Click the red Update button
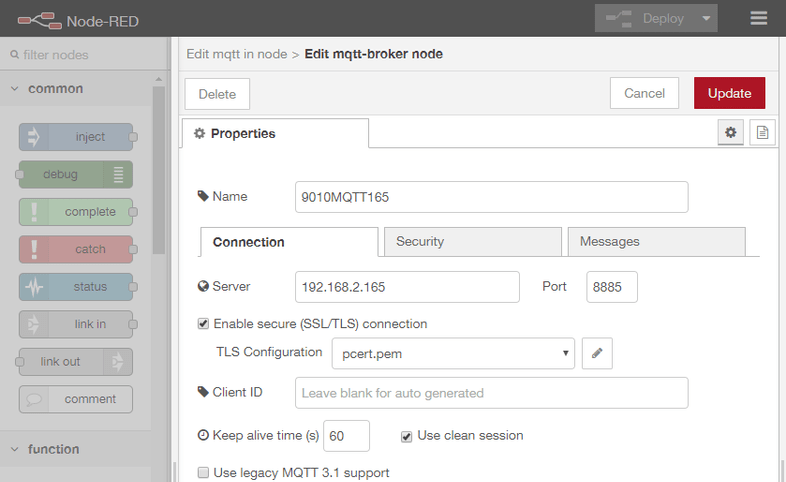786x482 pixels. coord(729,93)
